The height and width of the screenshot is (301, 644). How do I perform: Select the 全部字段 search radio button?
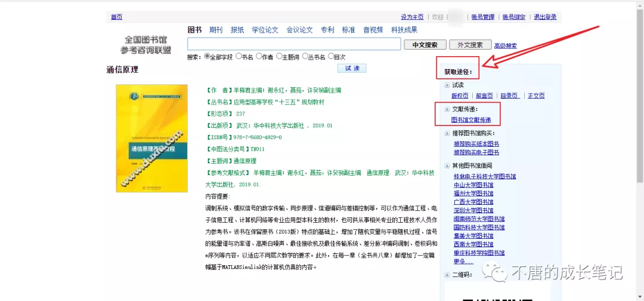[207, 56]
